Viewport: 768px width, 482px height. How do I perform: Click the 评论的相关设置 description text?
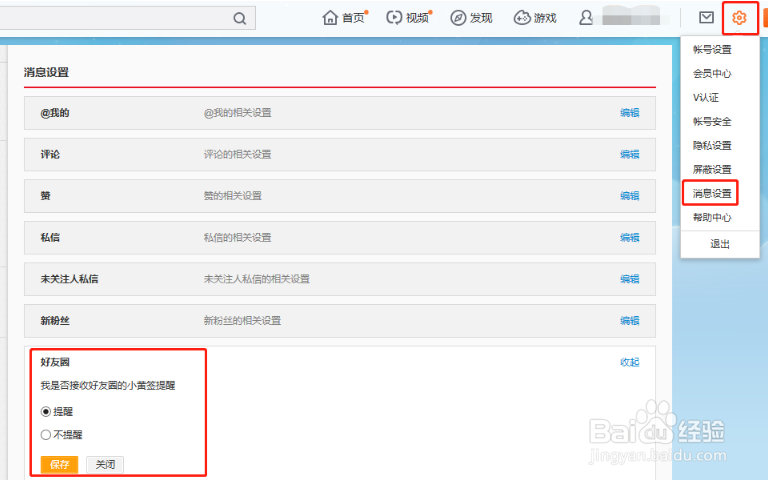238,154
